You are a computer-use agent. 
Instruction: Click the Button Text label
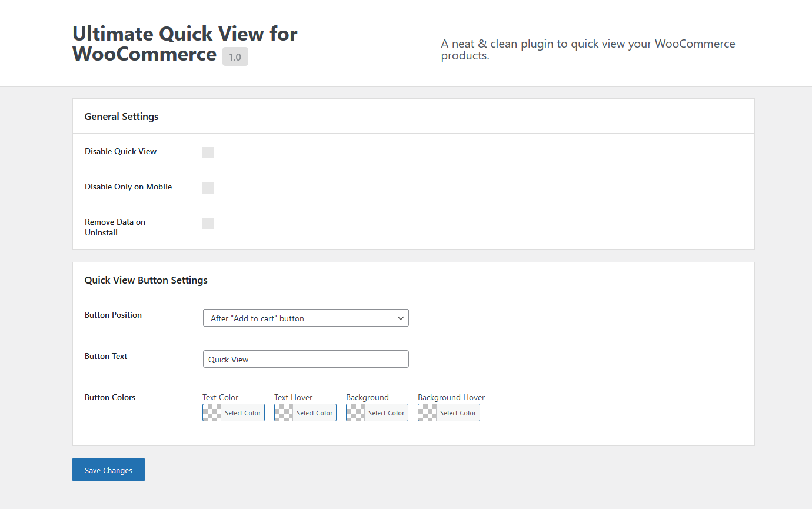[x=106, y=356]
